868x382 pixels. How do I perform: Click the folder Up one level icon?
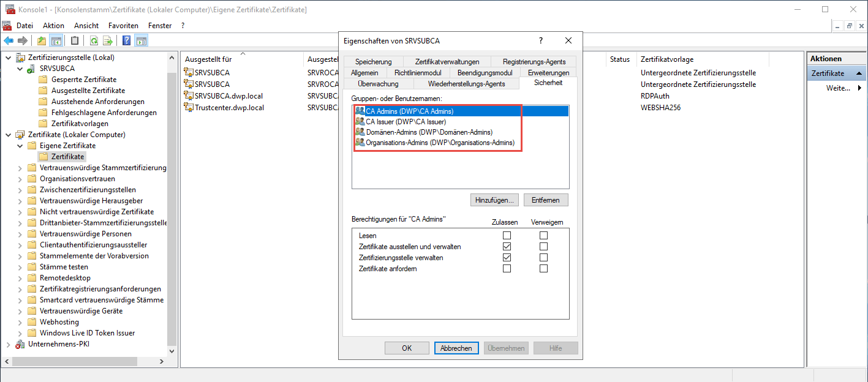pyautogui.click(x=42, y=41)
